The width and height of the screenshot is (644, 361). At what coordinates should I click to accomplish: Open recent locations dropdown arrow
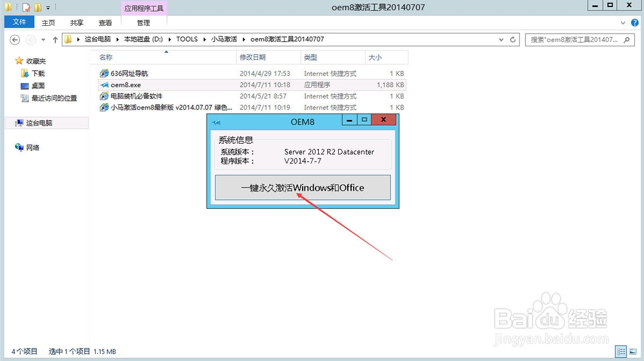tap(43, 40)
